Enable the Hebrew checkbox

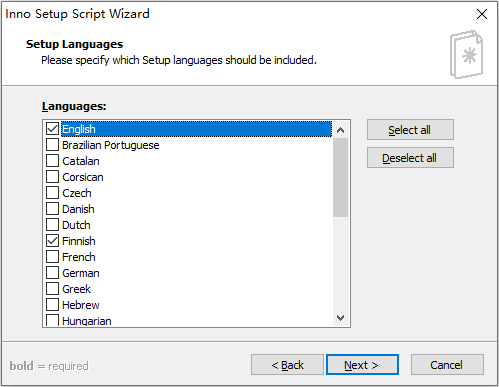pos(52,305)
